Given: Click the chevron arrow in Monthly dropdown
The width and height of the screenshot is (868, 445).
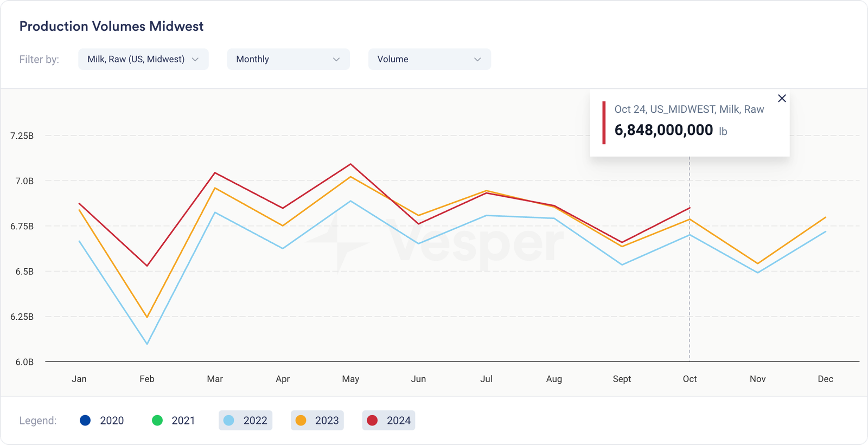Looking at the screenshot, I should pos(336,60).
